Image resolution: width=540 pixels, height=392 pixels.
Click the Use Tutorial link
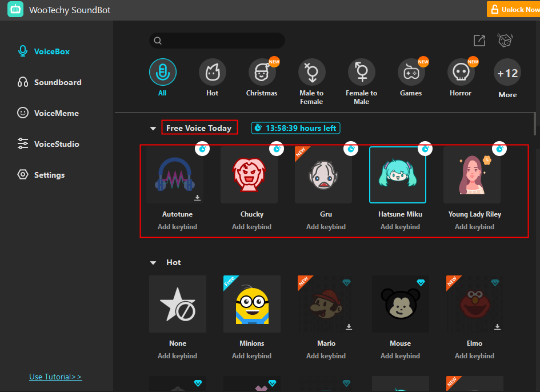(x=55, y=377)
